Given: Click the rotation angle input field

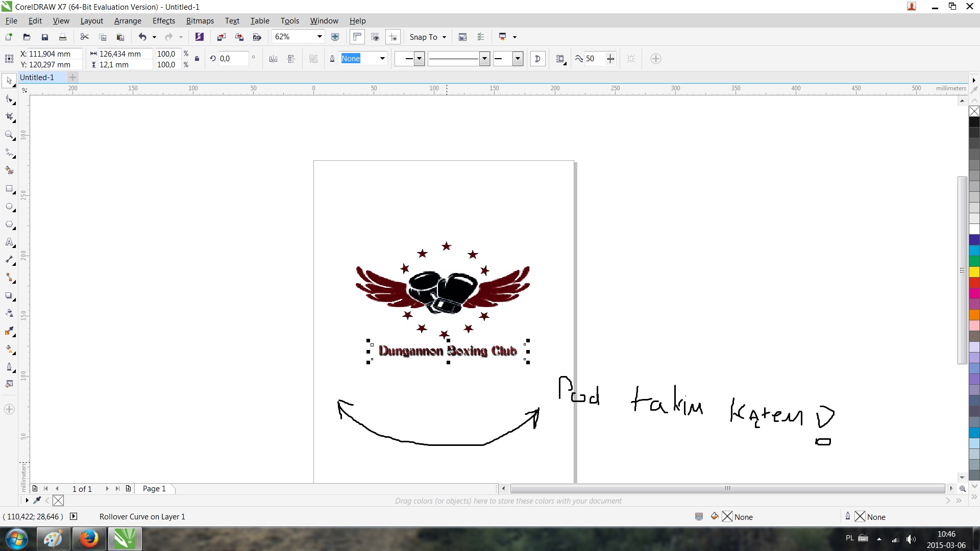Looking at the screenshot, I should point(232,59).
